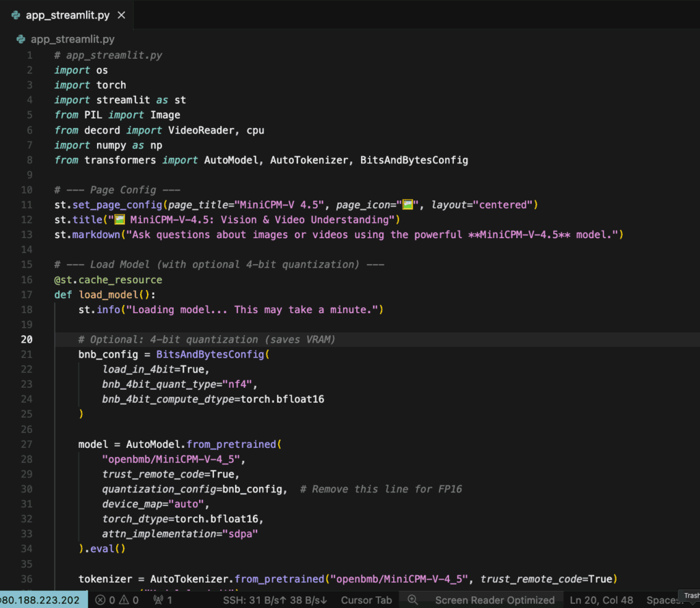Viewport: 700px width, 608px height.
Task: Click 'os' in import os line
Action: pyautogui.click(x=102, y=70)
